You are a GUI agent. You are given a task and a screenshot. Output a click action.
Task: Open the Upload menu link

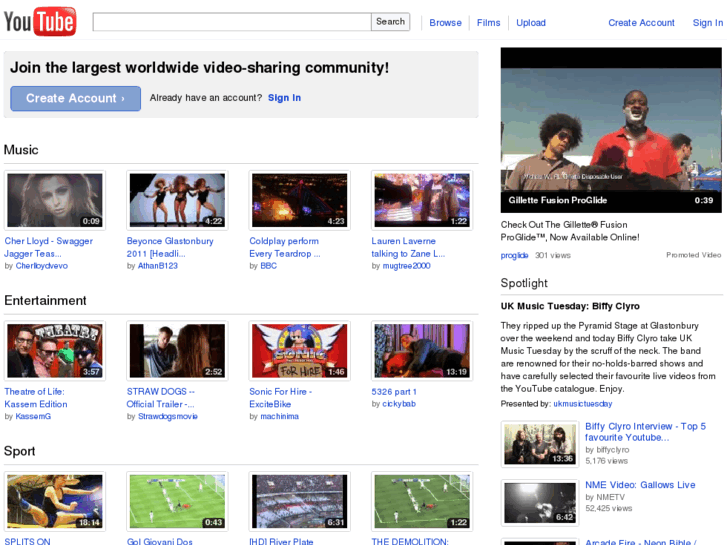(x=531, y=23)
